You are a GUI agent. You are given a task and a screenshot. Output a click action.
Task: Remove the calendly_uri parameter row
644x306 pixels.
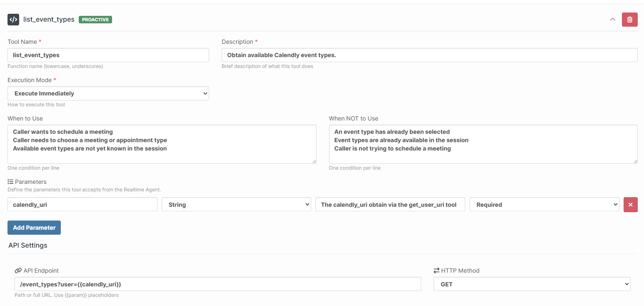(x=630, y=205)
